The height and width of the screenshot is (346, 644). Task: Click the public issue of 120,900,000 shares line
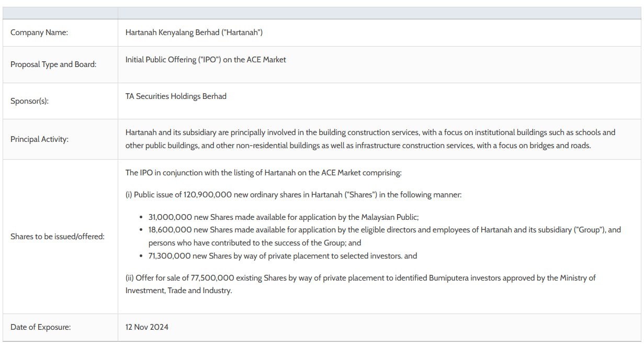293,195
